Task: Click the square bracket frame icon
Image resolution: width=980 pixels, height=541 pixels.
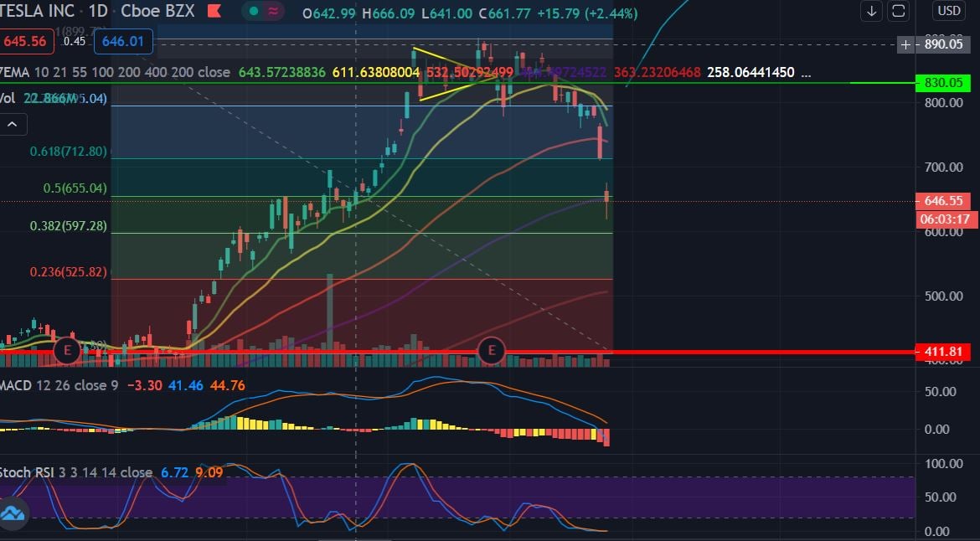Action: pyautogui.click(x=898, y=11)
